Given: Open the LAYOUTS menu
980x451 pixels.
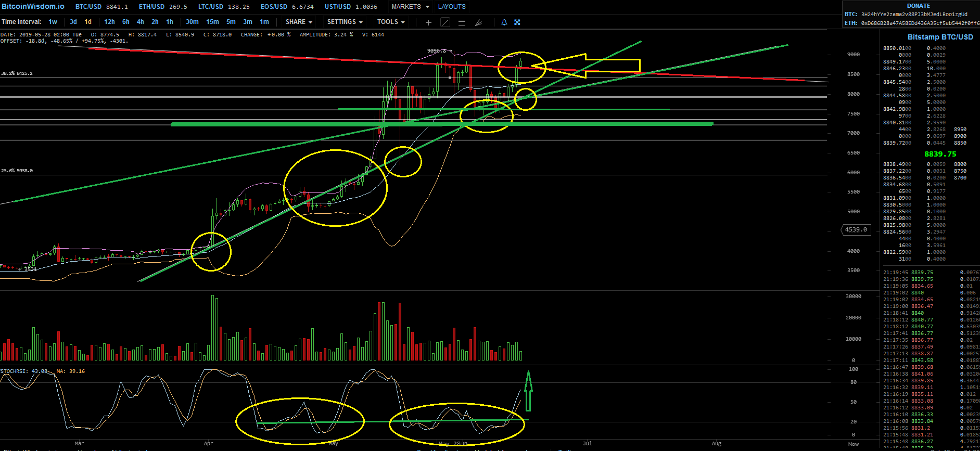Looking at the screenshot, I should (452, 7).
